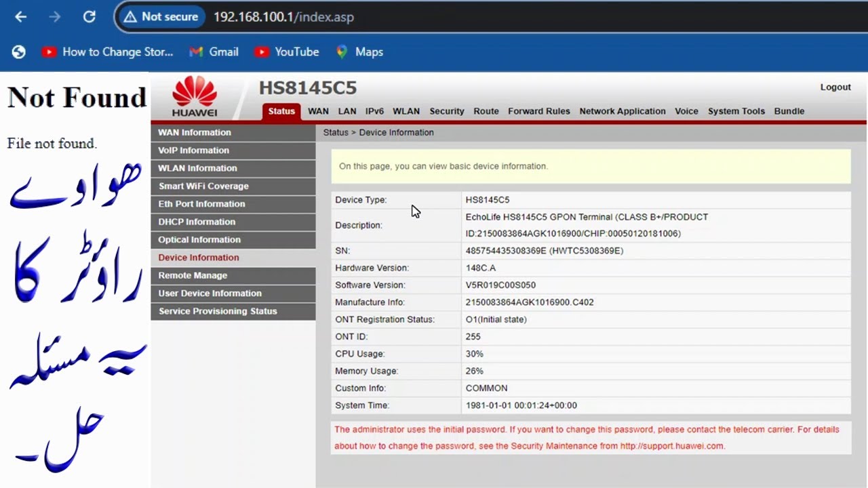Open Optical Information in sidebar

click(x=233, y=239)
